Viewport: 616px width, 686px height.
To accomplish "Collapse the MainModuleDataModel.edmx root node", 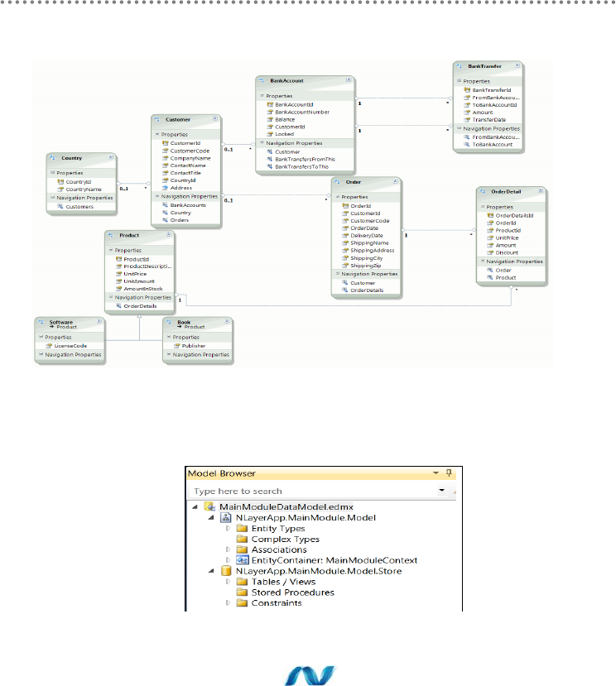I will pyautogui.click(x=195, y=507).
